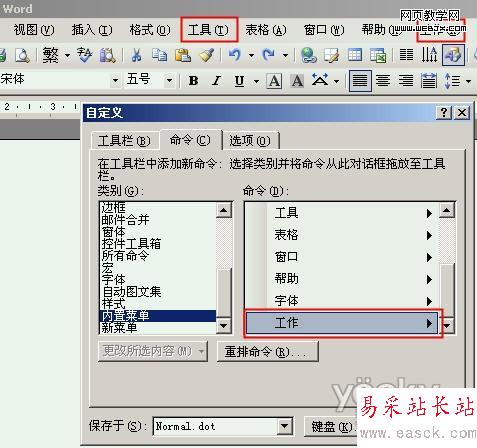The image size is (477, 448).
Task: Click the Copy icon
Action: [x=159, y=55]
